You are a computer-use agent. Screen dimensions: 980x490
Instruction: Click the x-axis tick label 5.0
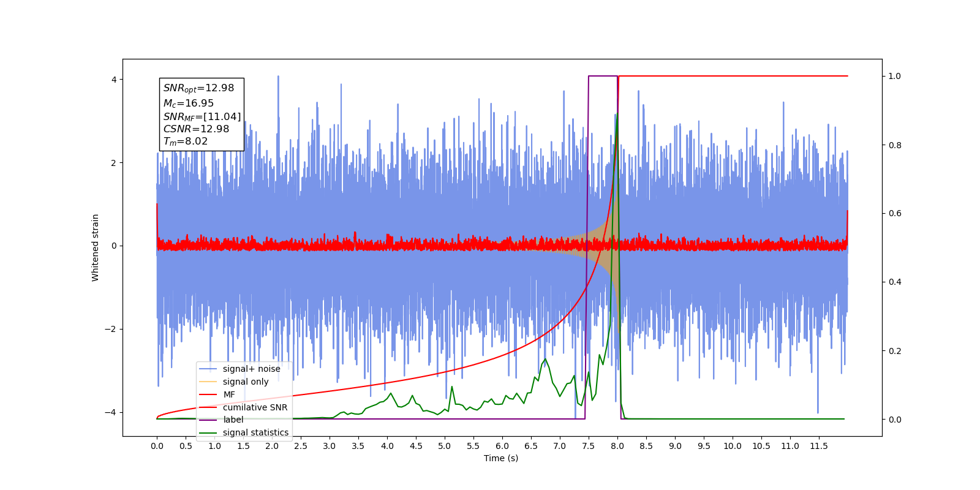tap(445, 446)
